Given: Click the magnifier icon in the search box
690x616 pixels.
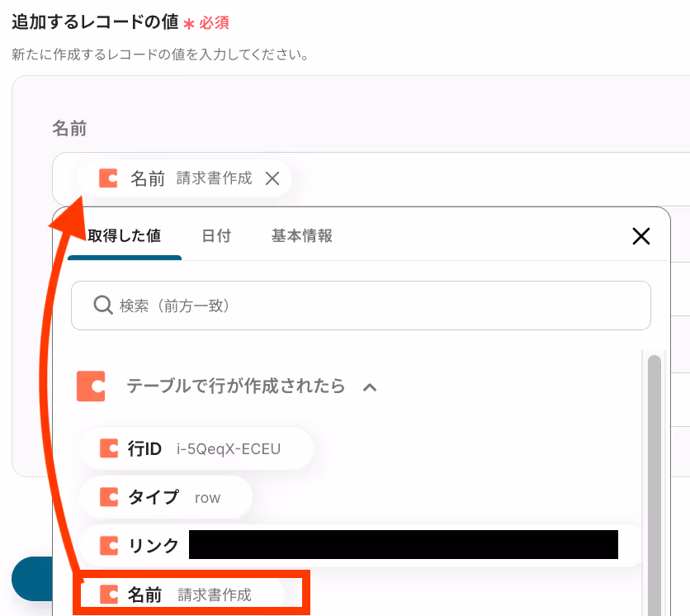Looking at the screenshot, I should (x=103, y=305).
